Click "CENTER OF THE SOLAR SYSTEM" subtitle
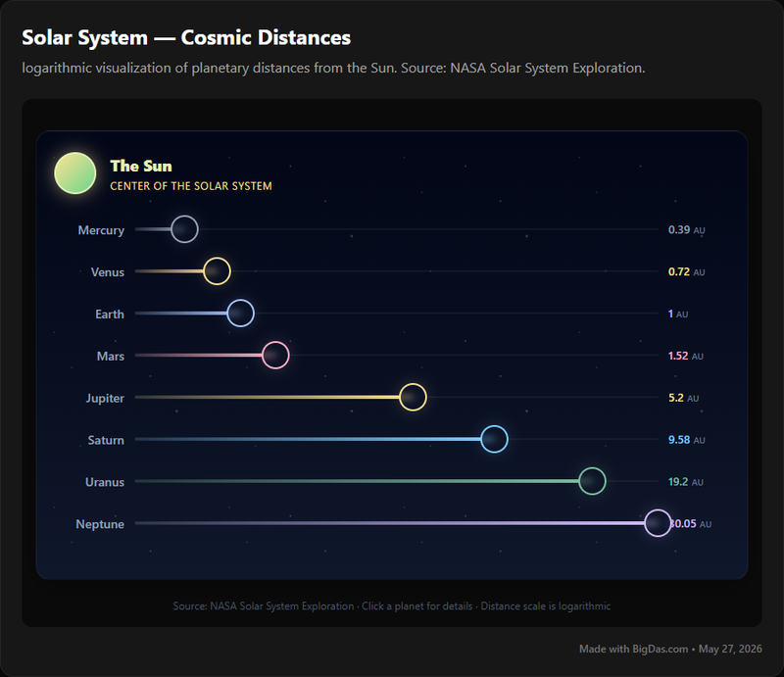The width and height of the screenshot is (784, 677). click(191, 186)
